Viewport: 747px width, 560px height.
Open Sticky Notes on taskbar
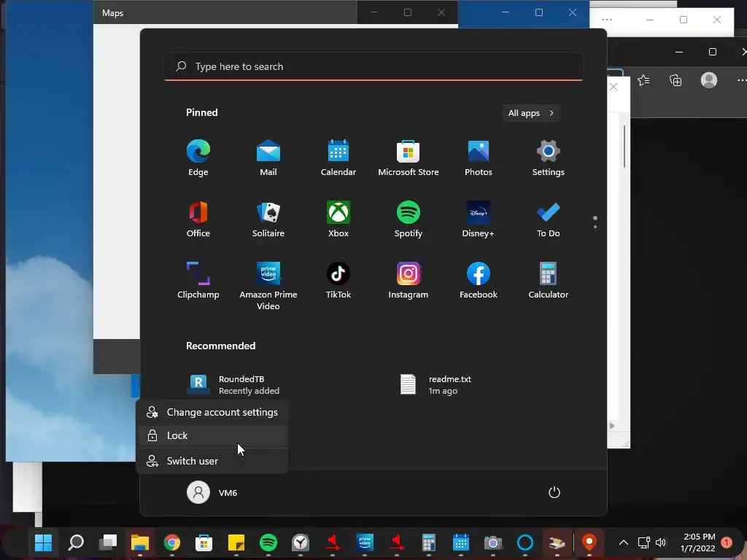coord(236,542)
